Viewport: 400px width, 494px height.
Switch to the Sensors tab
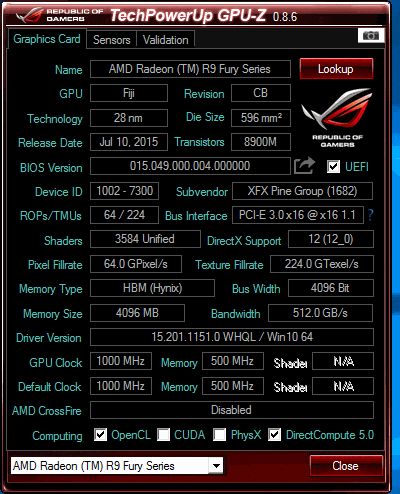point(111,40)
